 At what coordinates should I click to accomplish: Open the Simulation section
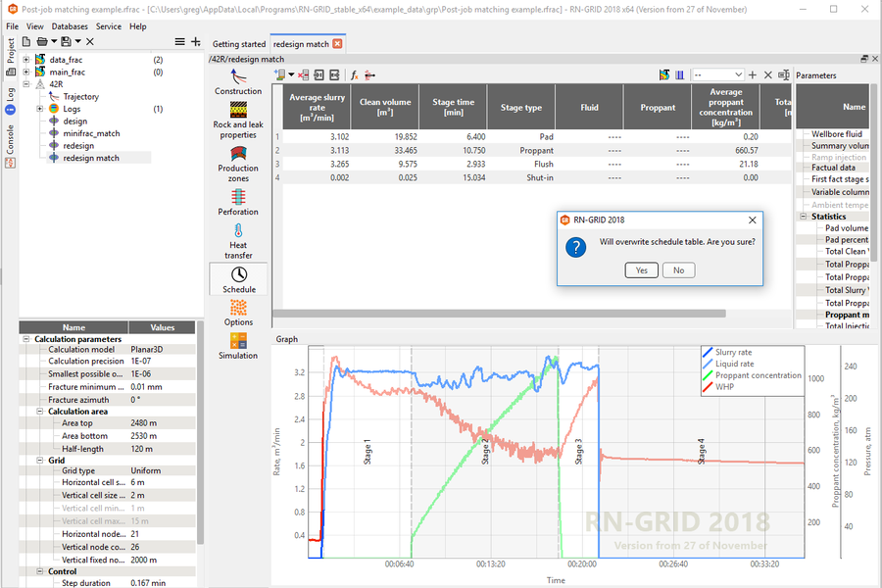(x=238, y=345)
